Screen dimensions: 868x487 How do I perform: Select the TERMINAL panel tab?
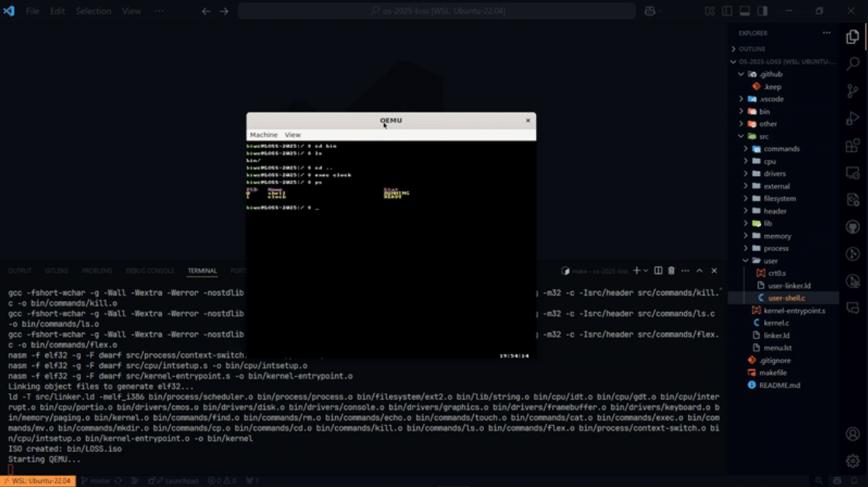tap(202, 271)
